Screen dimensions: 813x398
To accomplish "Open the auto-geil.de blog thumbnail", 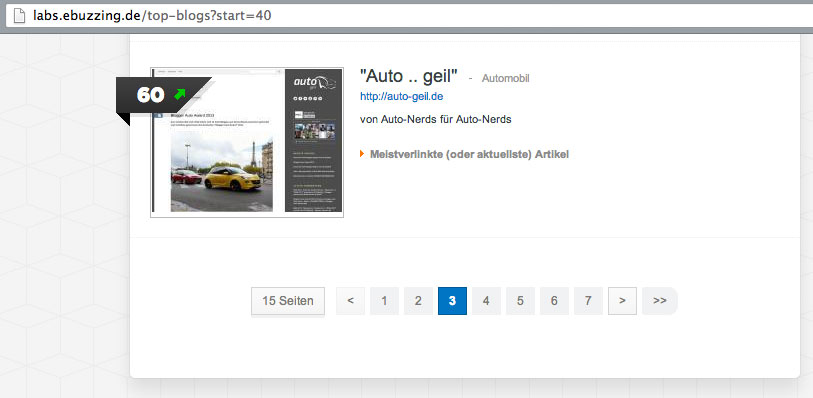I will (x=247, y=143).
